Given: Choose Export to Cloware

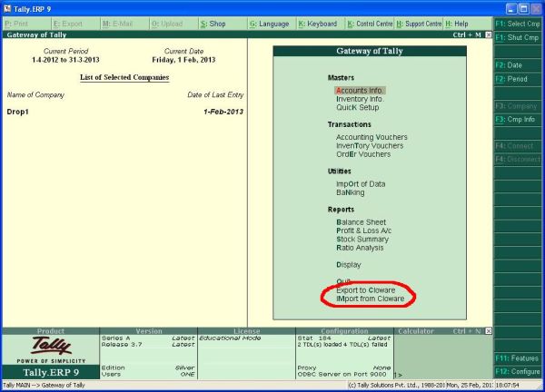Looking at the screenshot, I should pos(365,290).
